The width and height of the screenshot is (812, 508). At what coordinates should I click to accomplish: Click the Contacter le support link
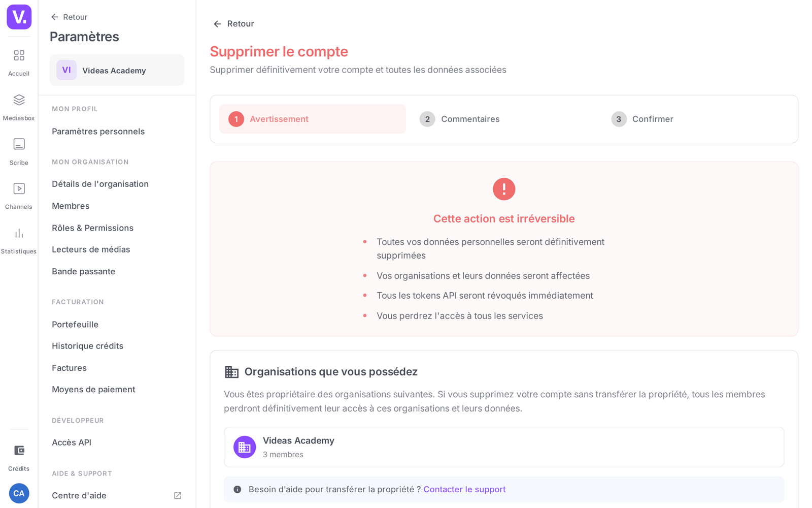[x=464, y=489]
